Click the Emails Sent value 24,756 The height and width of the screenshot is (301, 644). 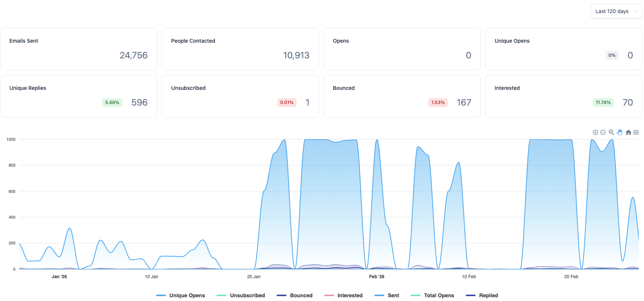click(134, 55)
